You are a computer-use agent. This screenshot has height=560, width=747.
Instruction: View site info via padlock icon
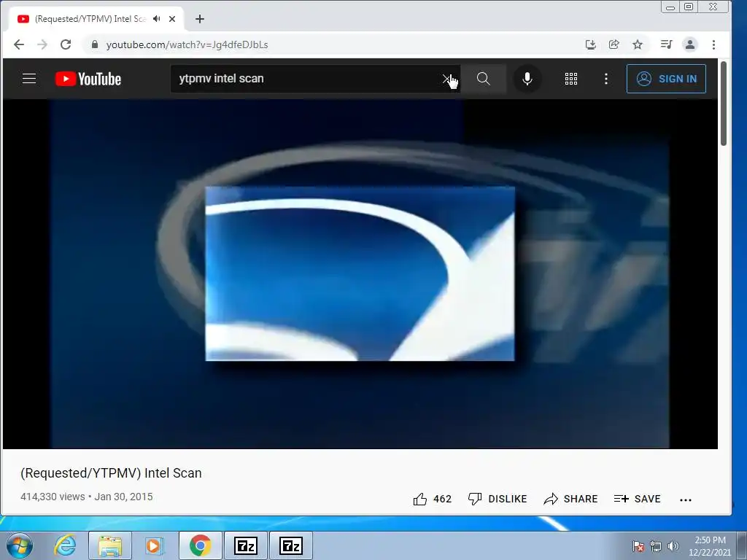coord(95,44)
